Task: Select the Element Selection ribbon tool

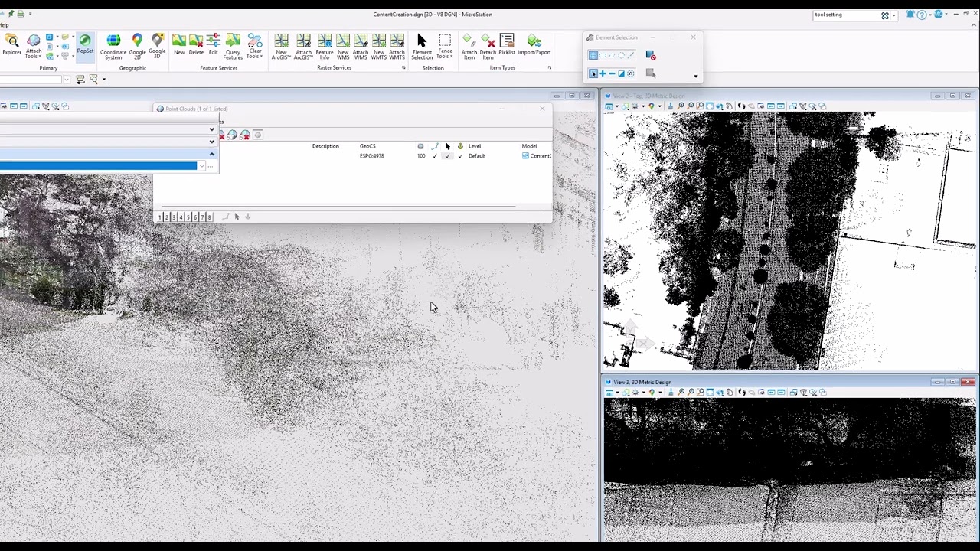Action: [422, 47]
